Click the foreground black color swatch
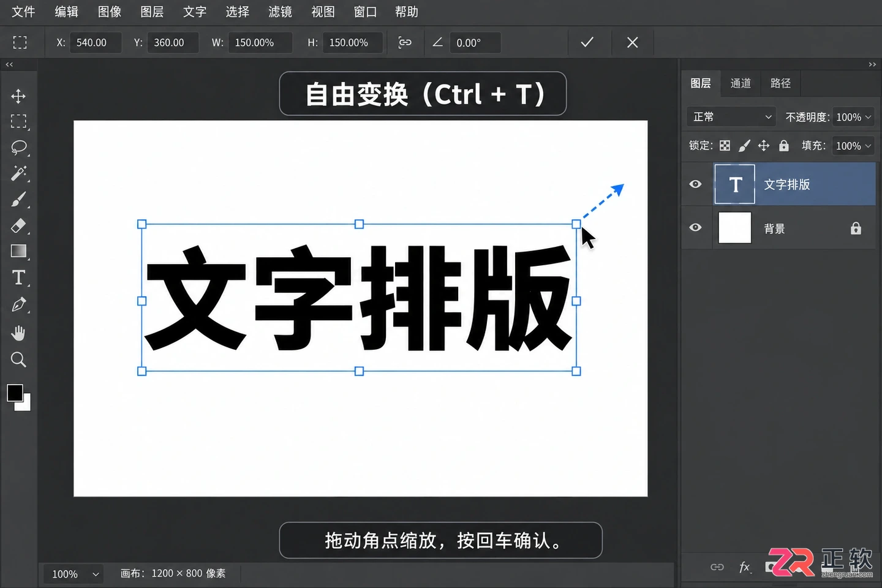The width and height of the screenshot is (882, 588). coord(15,393)
